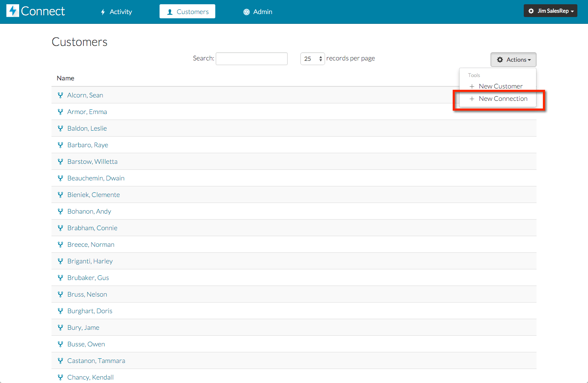Open customer Breece, Norman
Viewport: 588px width, 383px height.
91,245
